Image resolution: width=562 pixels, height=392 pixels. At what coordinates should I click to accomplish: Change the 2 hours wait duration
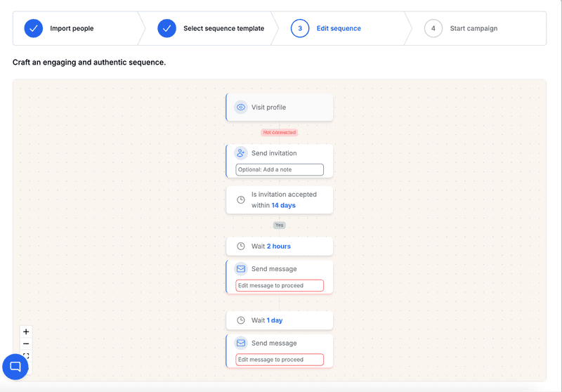click(278, 246)
